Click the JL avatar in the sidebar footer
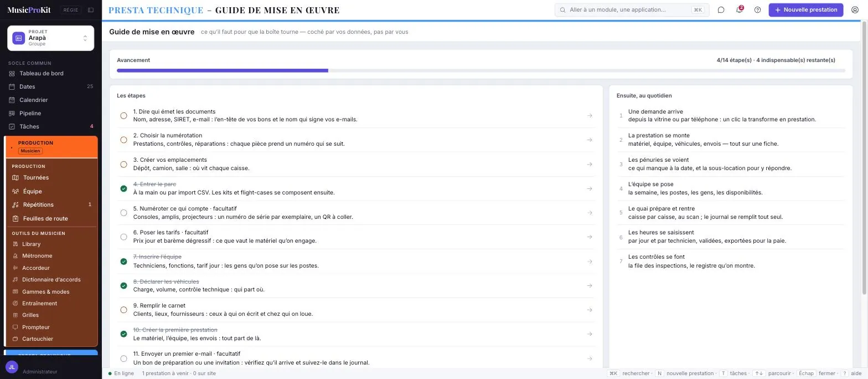 (x=12, y=367)
